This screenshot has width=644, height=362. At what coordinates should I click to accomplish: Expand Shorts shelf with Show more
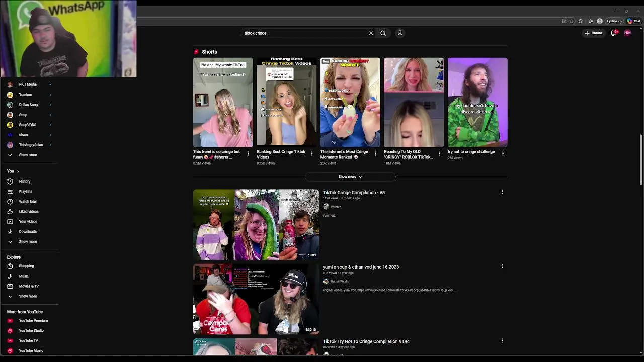point(350,177)
